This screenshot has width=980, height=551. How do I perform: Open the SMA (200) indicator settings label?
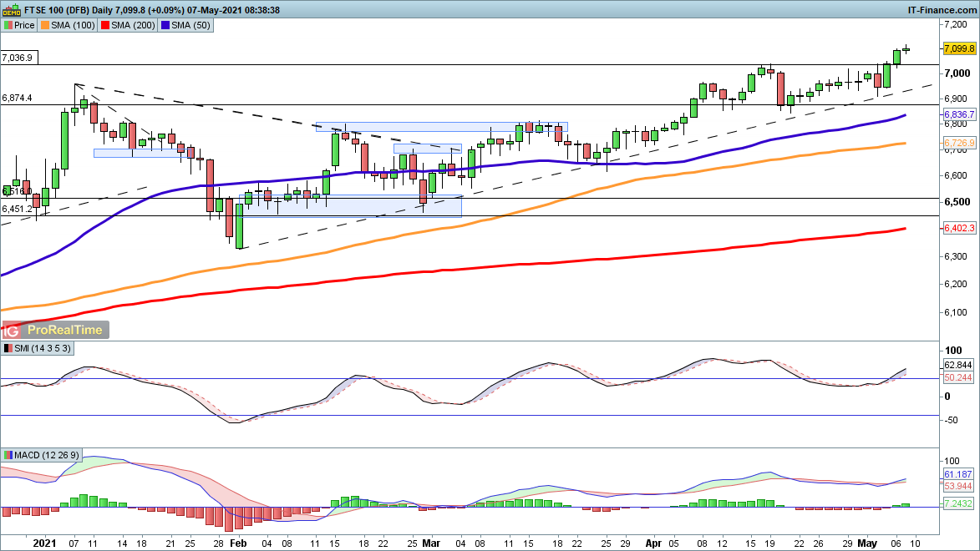point(134,25)
